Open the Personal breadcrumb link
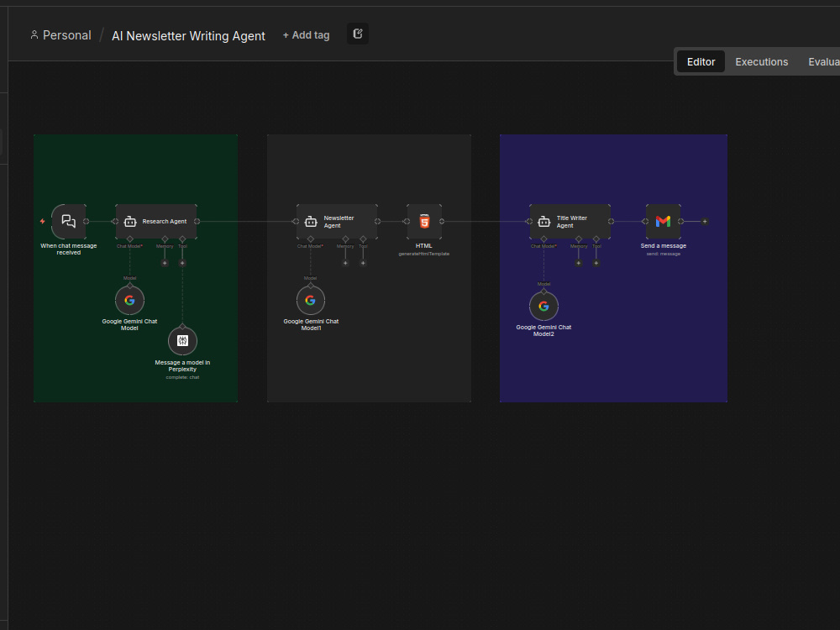840x630 pixels. pyautogui.click(x=66, y=35)
